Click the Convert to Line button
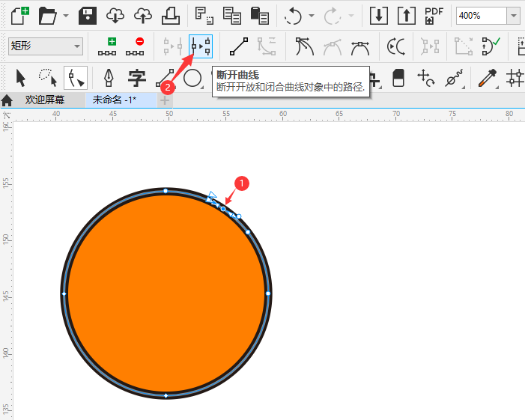This screenshot has width=525, height=420. 239,47
